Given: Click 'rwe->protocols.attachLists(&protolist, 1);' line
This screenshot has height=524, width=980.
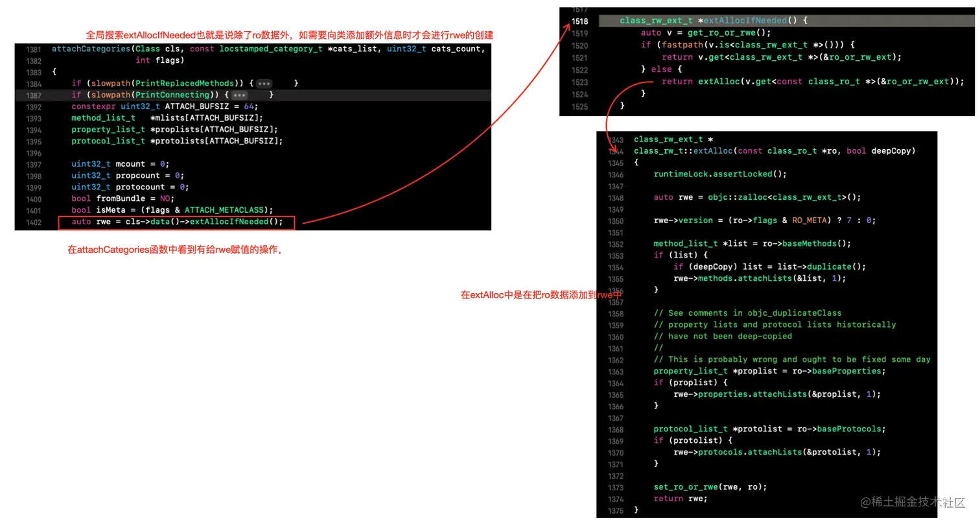Looking at the screenshot, I should point(777,453).
